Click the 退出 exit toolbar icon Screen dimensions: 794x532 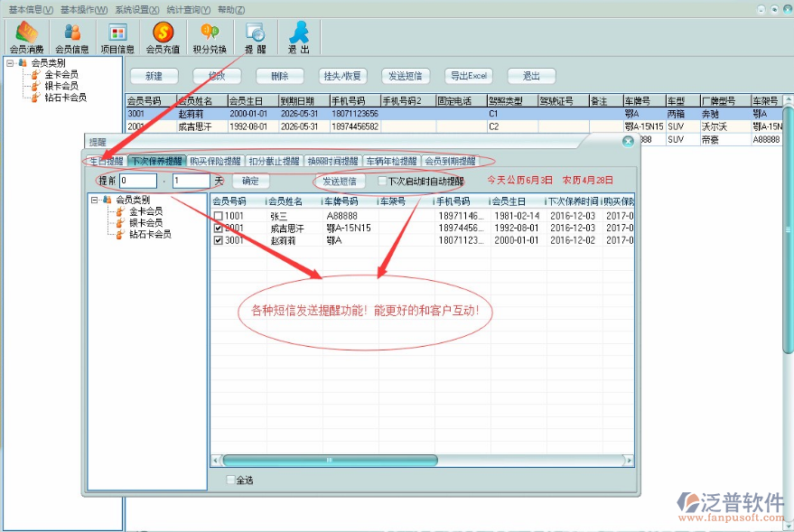pos(299,36)
